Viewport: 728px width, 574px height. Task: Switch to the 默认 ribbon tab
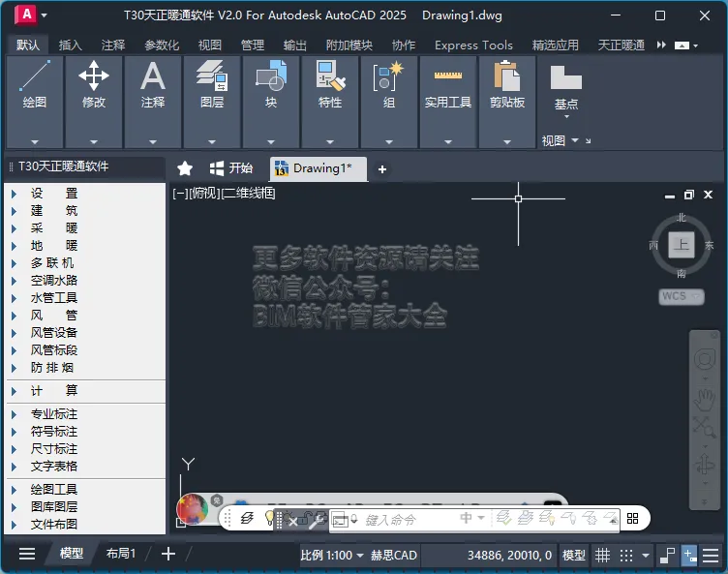28,45
